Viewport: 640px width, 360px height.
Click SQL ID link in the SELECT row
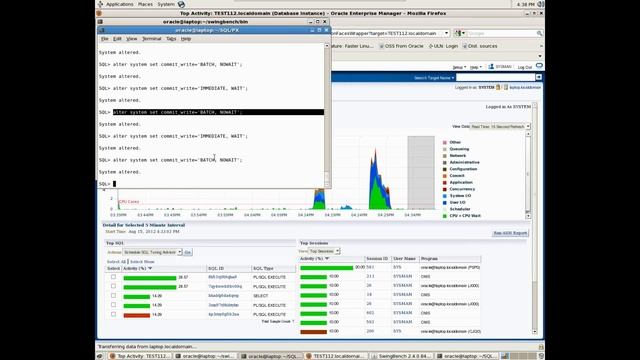(223, 296)
